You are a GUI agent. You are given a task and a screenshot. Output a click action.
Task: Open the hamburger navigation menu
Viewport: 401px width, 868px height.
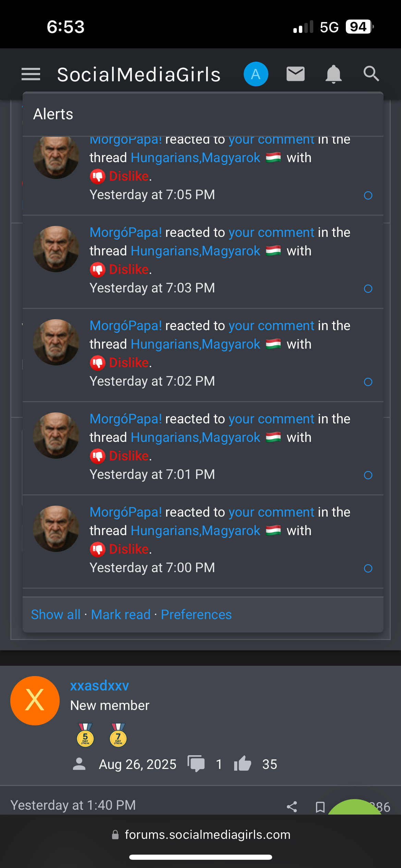pos(31,74)
